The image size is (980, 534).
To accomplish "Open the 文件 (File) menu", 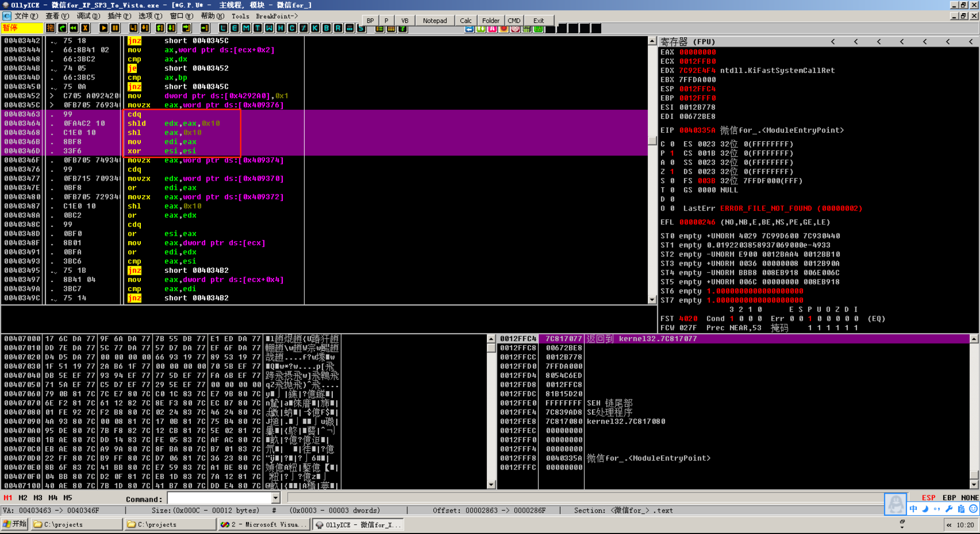I will point(26,16).
